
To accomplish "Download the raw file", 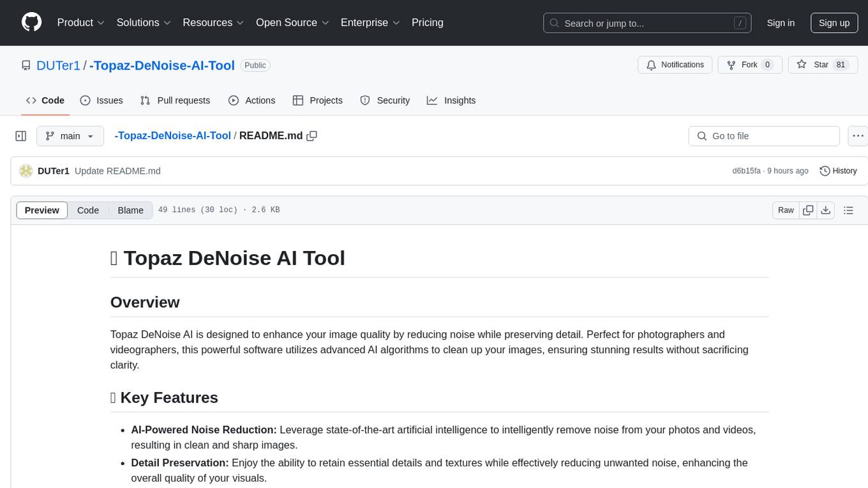I will click(x=826, y=210).
